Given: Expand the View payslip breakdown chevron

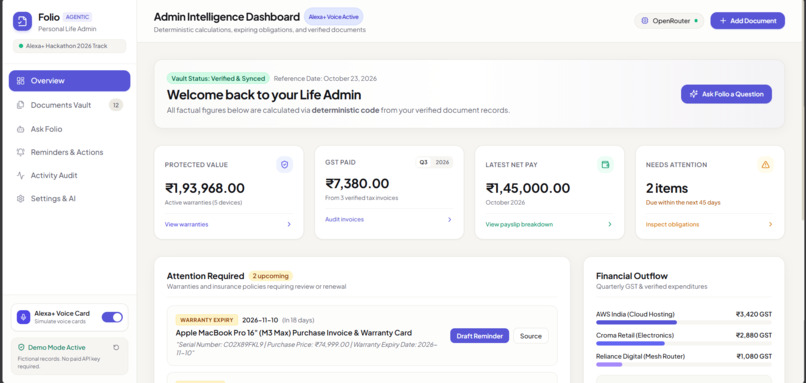Looking at the screenshot, I should coord(610,224).
